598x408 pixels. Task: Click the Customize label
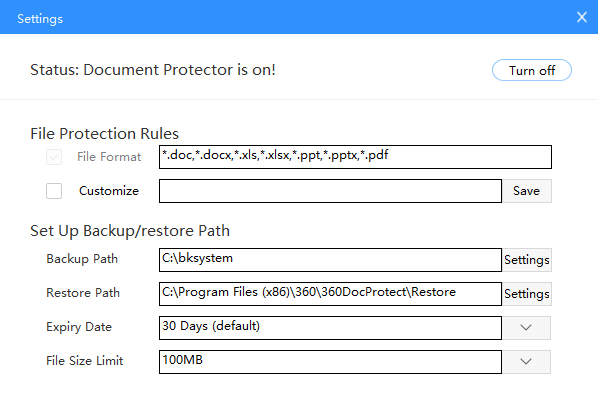tap(109, 191)
